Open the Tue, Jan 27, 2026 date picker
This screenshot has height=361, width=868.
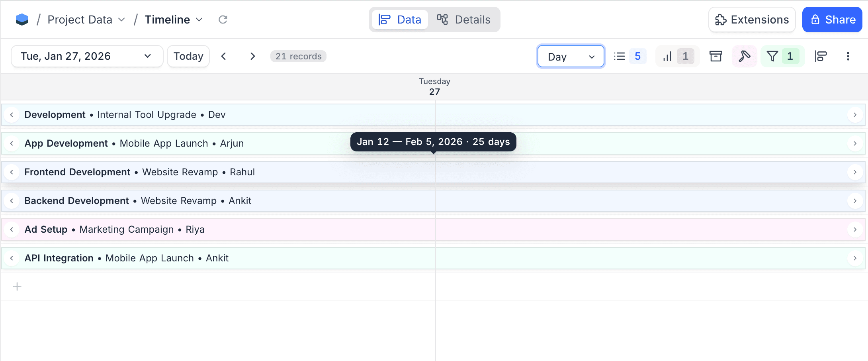(x=86, y=56)
